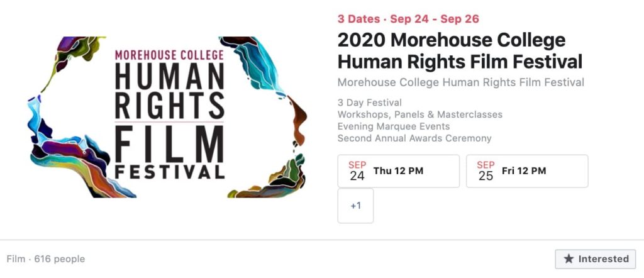
Task: Expand the +1 additional date box
Action: tap(356, 206)
